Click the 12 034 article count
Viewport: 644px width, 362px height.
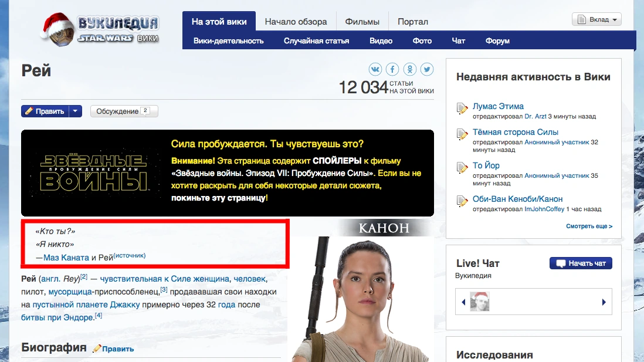[364, 87]
